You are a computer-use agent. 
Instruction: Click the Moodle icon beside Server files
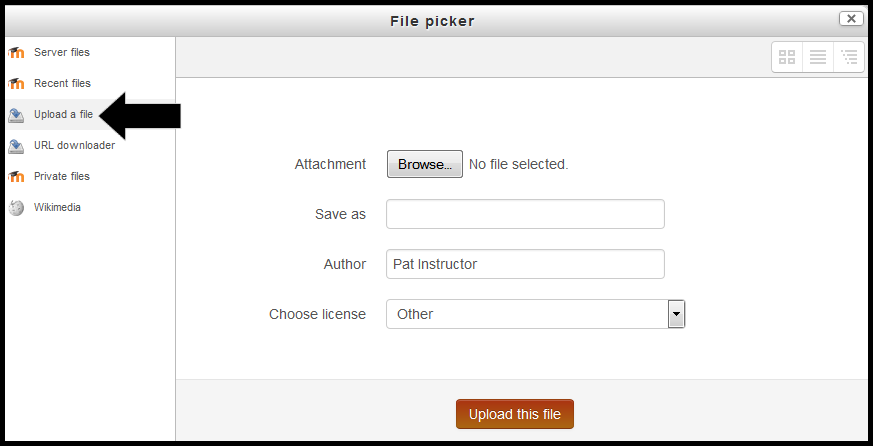(x=16, y=52)
